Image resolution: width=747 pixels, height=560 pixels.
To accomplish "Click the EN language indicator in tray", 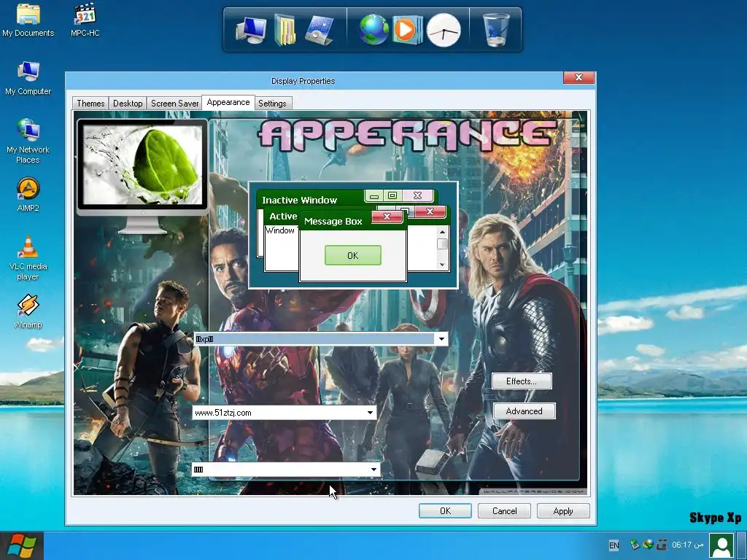I will pyautogui.click(x=614, y=545).
